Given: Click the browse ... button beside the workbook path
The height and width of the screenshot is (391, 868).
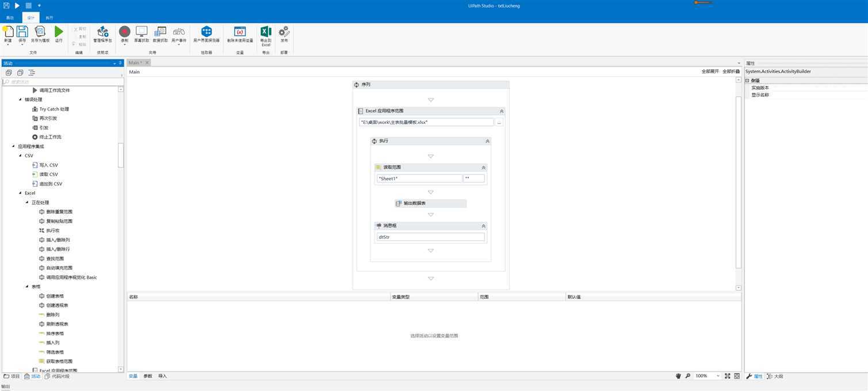Looking at the screenshot, I should [x=499, y=122].
